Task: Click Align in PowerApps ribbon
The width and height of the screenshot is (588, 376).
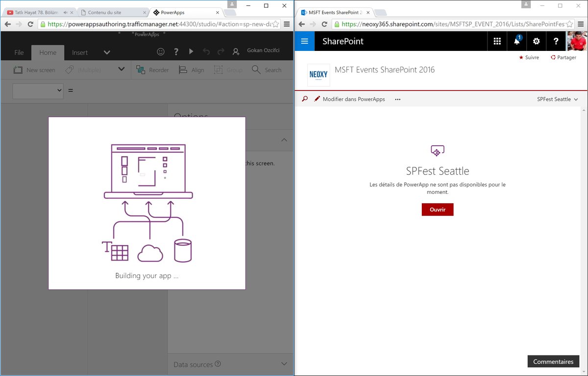Action: [x=192, y=70]
